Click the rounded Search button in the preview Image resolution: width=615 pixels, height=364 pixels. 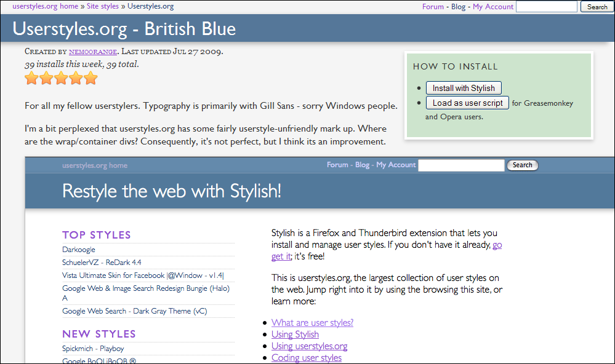coord(523,165)
